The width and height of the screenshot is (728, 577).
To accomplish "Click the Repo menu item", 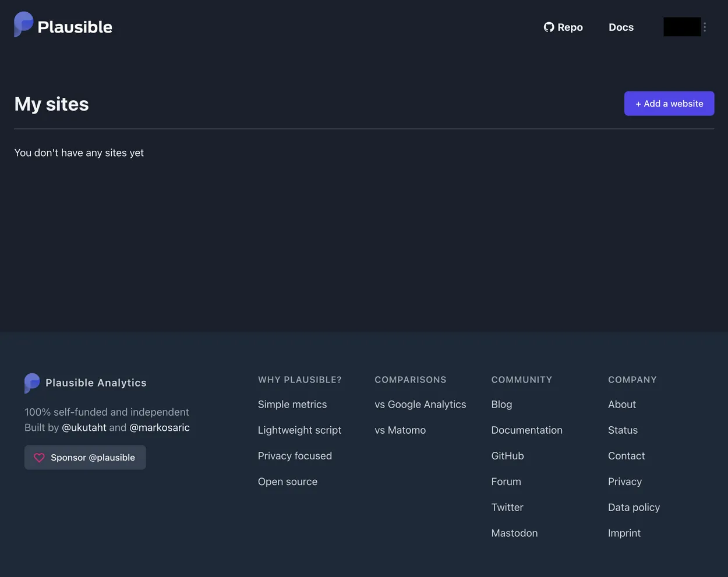I will click(x=563, y=27).
